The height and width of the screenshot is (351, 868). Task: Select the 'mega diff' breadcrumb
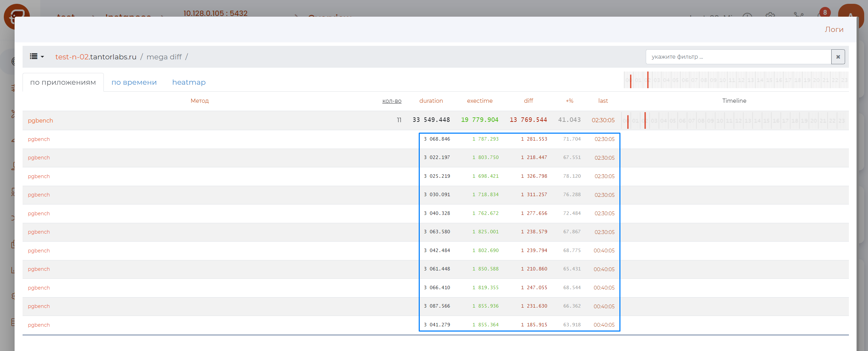pos(164,57)
